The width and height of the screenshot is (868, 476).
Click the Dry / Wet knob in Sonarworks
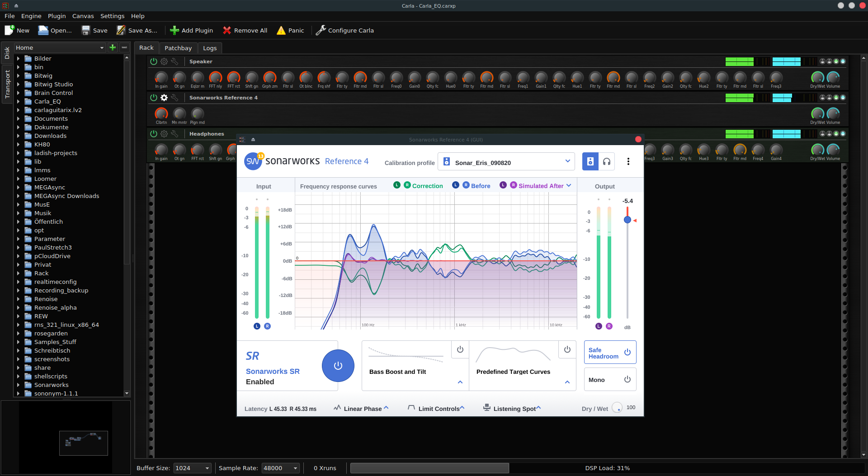(x=617, y=408)
